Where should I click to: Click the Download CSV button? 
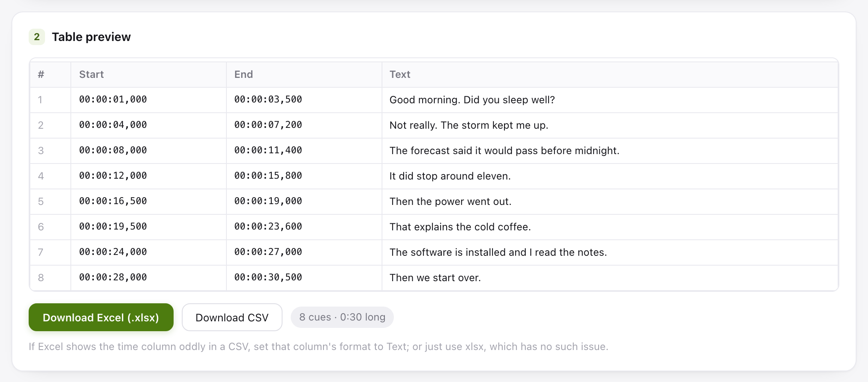click(232, 317)
